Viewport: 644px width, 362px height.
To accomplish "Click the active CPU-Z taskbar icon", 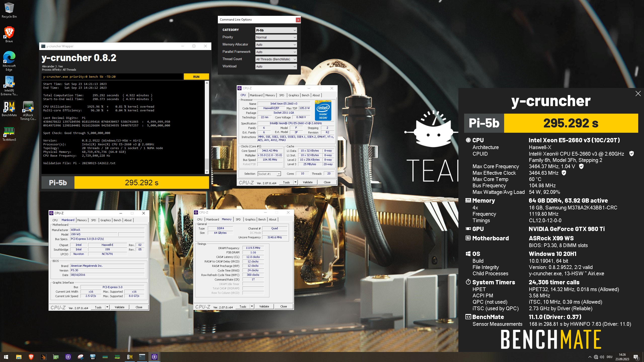I will tap(154, 357).
